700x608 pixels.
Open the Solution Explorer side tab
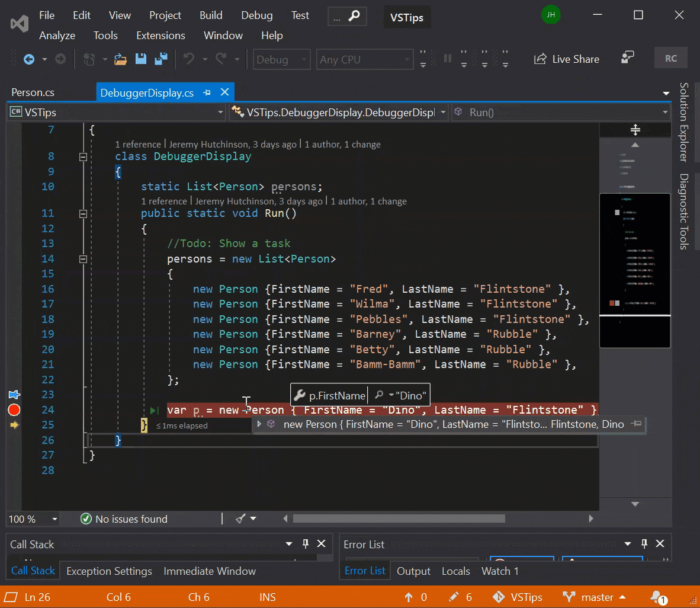683,122
